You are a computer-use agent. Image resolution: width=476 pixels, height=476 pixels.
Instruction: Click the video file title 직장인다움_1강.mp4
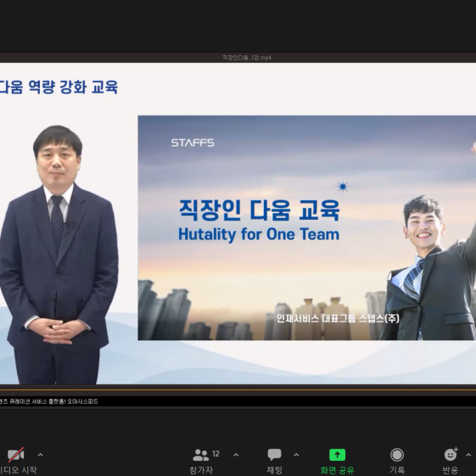(x=247, y=58)
